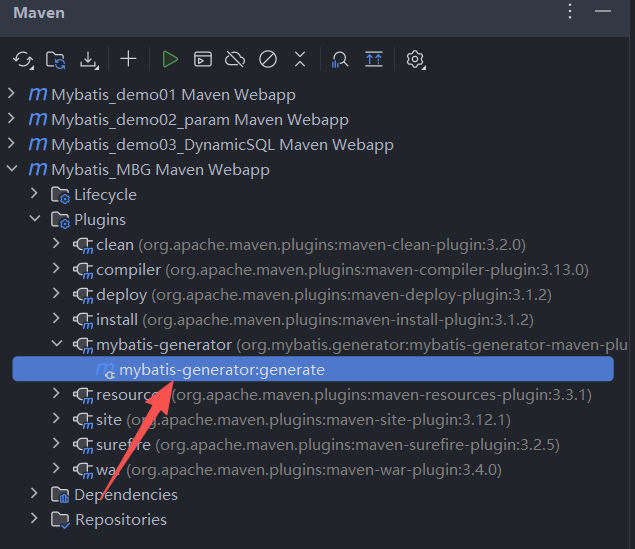Expand the site plugin node

[56, 419]
